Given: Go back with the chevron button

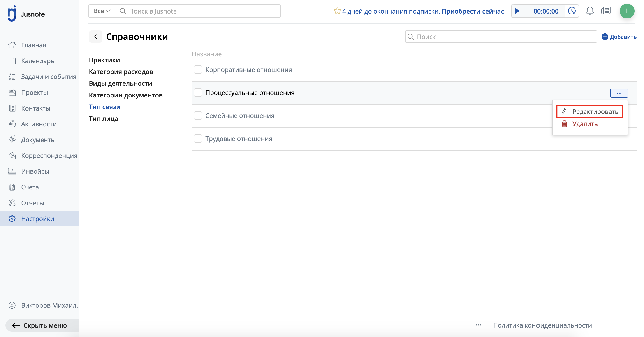Looking at the screenshot, I should point(95,37).
